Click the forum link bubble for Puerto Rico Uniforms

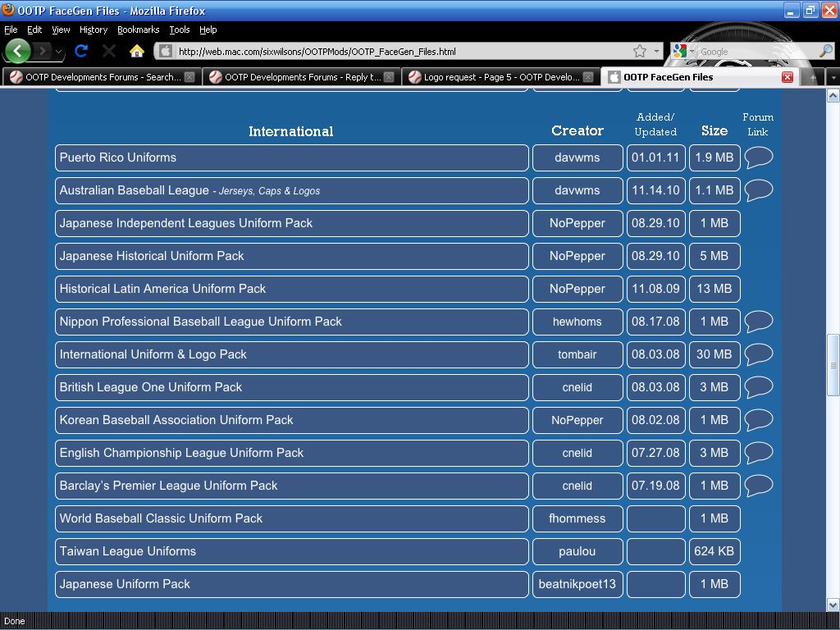[758, 157]
